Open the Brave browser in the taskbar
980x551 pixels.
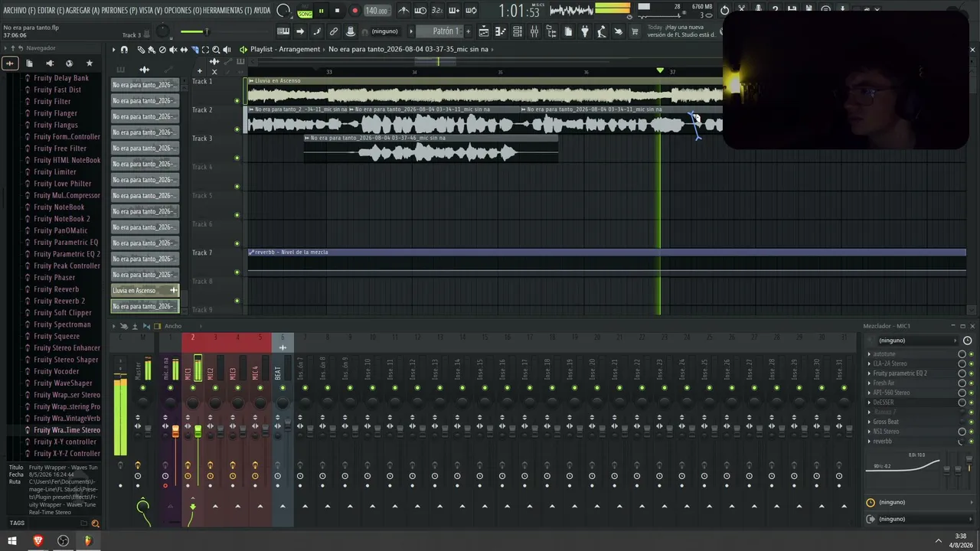38,541
